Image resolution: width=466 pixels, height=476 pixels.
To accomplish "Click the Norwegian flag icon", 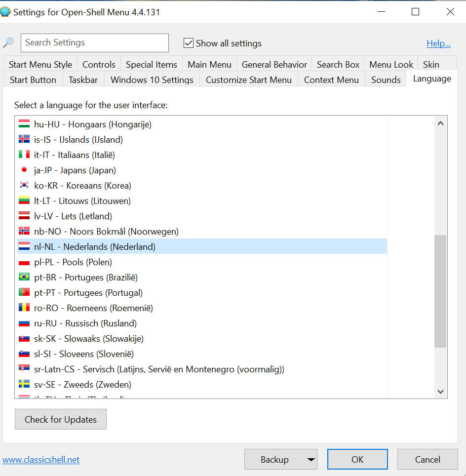I will tap(24, 231).
